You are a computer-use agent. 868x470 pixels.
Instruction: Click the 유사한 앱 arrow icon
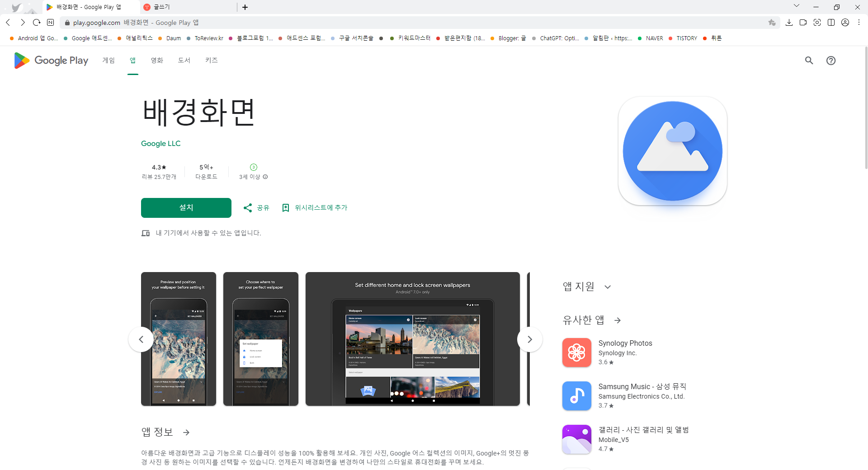point(618,320)
